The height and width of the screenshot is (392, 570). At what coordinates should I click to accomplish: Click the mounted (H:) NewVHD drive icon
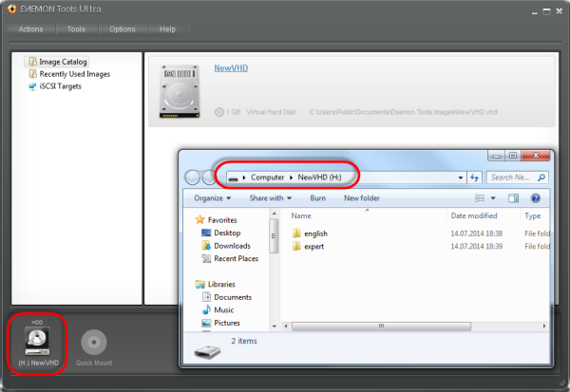tap(37, 341)
